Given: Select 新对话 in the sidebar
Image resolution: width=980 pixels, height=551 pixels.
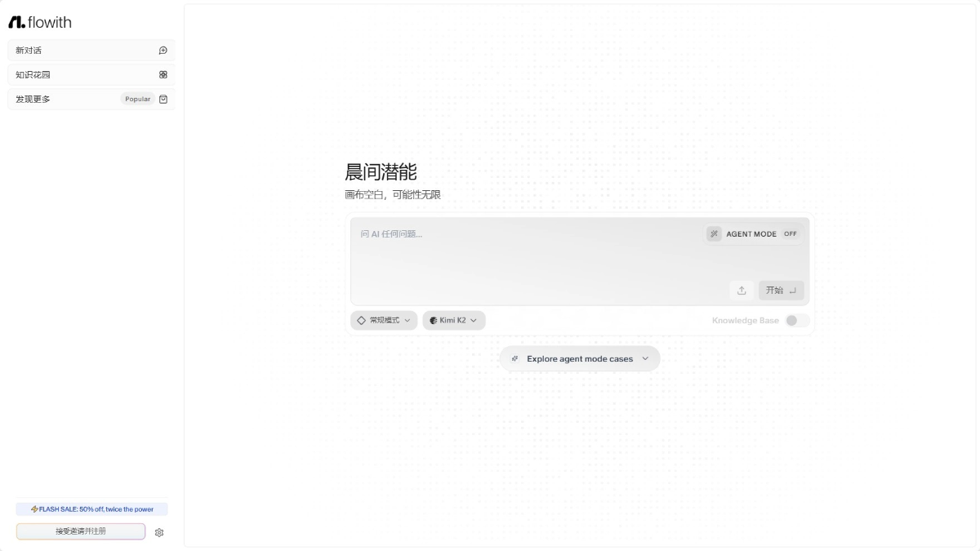Looking at the screenshot, I should coord(29,51).
